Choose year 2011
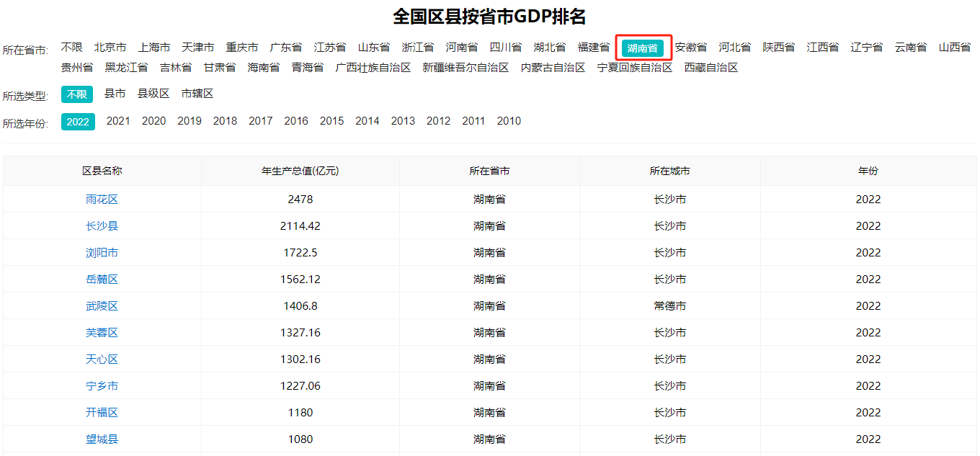980x456 pixels. (473, 121)
